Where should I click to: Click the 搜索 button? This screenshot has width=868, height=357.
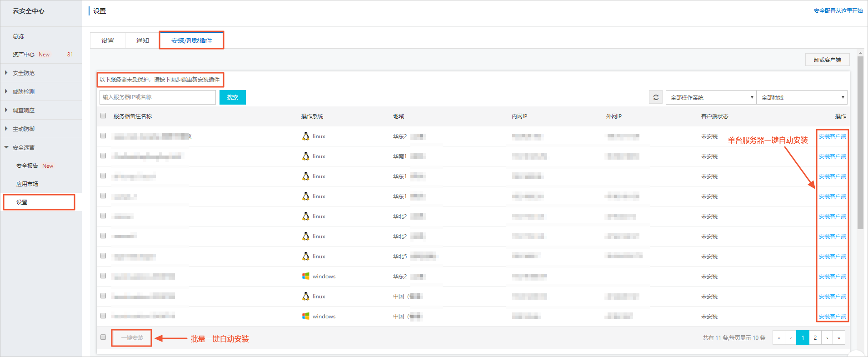233,97
